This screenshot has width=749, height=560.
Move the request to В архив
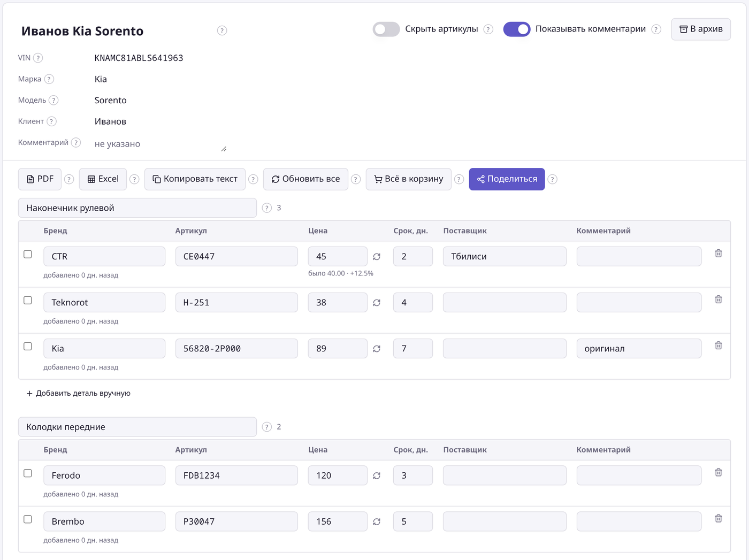(x=701, y=29)
